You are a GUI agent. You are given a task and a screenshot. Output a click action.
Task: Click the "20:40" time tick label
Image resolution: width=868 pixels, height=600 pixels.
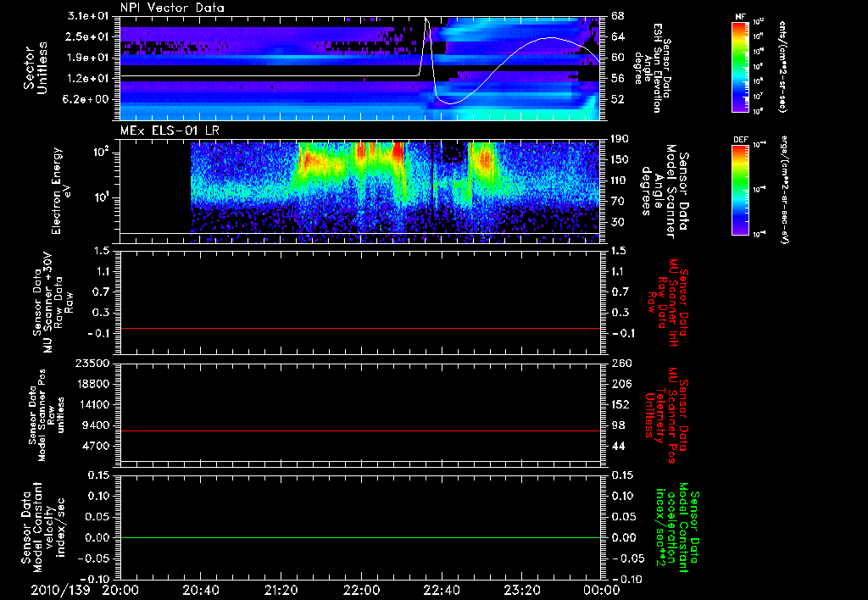coord(201,590)
